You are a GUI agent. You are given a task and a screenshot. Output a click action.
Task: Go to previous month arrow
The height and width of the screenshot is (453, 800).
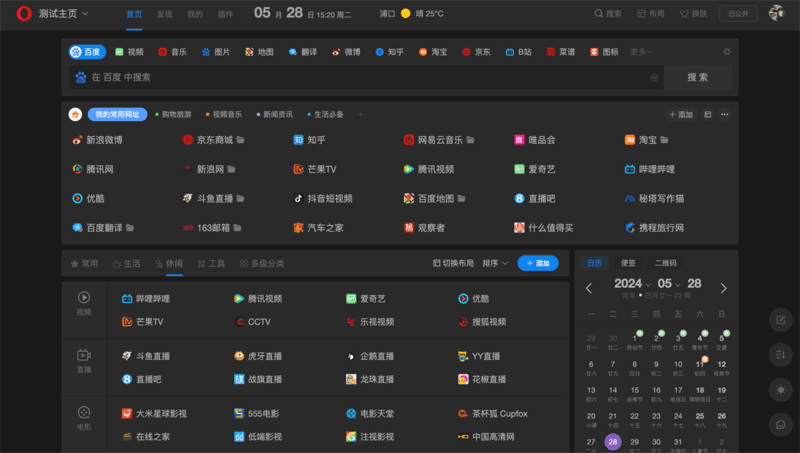click(589, 288)
